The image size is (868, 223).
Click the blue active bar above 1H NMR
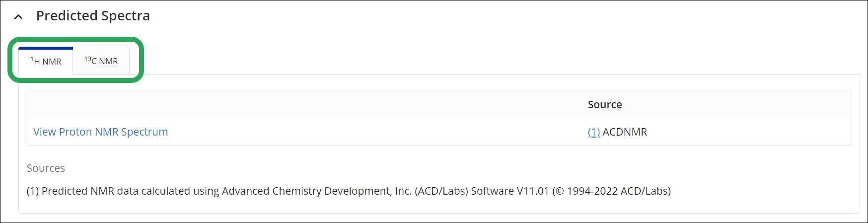click(46, 48)
